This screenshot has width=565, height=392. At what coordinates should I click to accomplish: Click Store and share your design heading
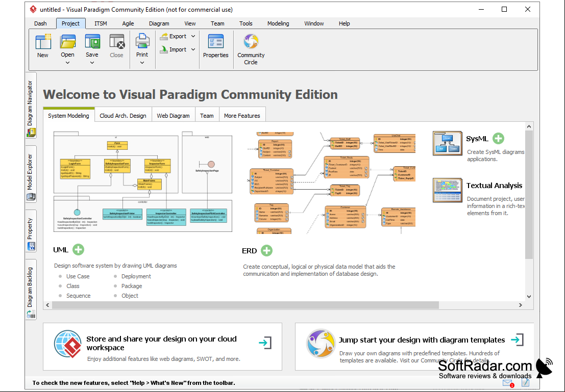pos(161,343)
